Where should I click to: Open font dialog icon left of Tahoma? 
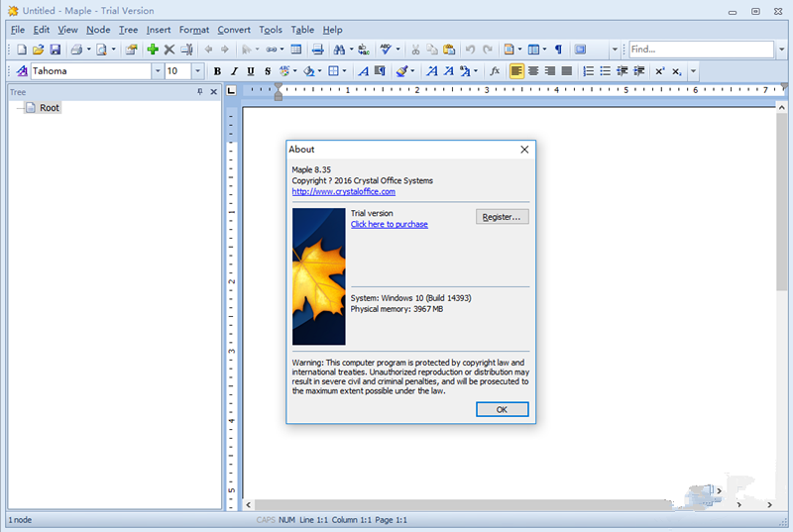(x=22, y=71)
